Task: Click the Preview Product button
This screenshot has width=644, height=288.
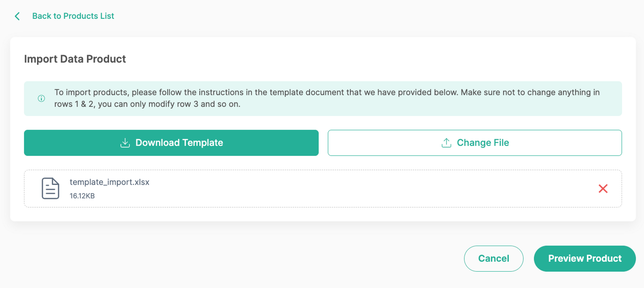Action: 584,258
